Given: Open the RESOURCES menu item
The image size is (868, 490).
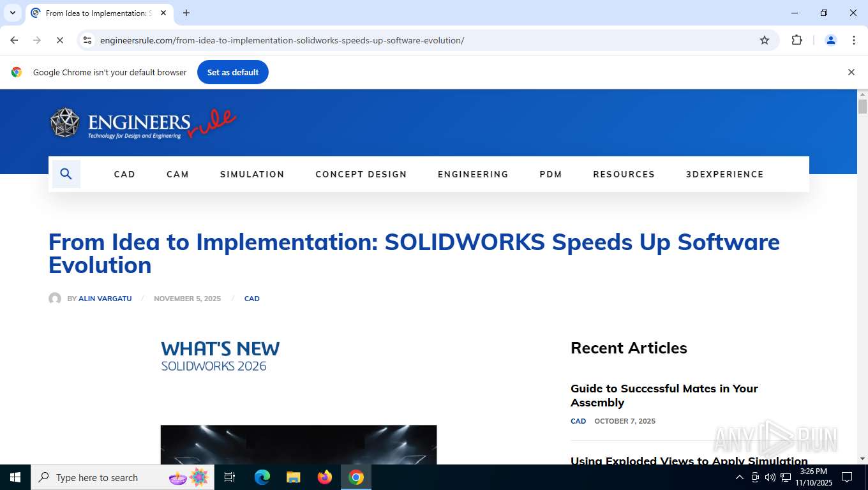Looking at the screenshot, I should coord(624,174).
